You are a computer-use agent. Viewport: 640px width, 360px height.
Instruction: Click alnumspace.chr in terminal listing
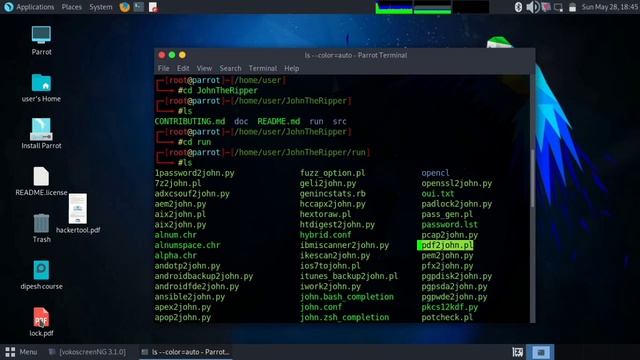(x=187, y=245)
